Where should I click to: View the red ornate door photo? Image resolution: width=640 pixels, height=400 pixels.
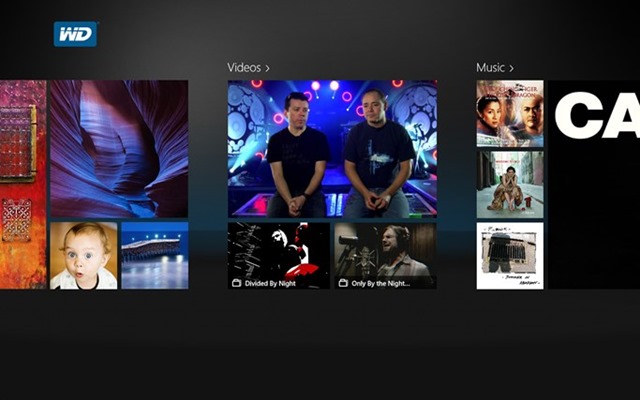pos(22,184)
